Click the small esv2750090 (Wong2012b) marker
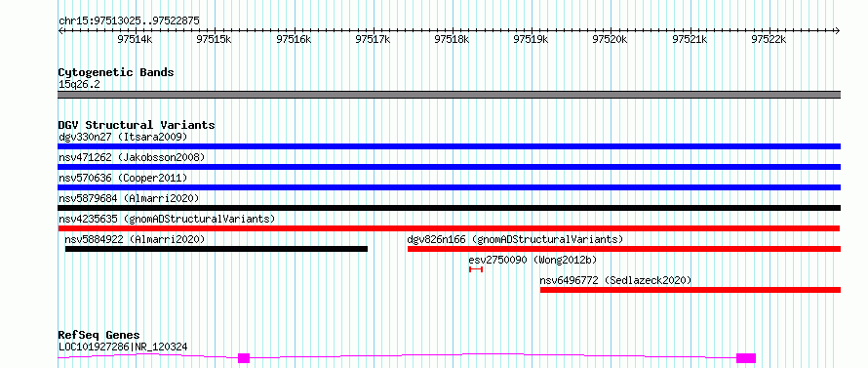This screenshot has height=368, width=868. [x=476, y=269]
